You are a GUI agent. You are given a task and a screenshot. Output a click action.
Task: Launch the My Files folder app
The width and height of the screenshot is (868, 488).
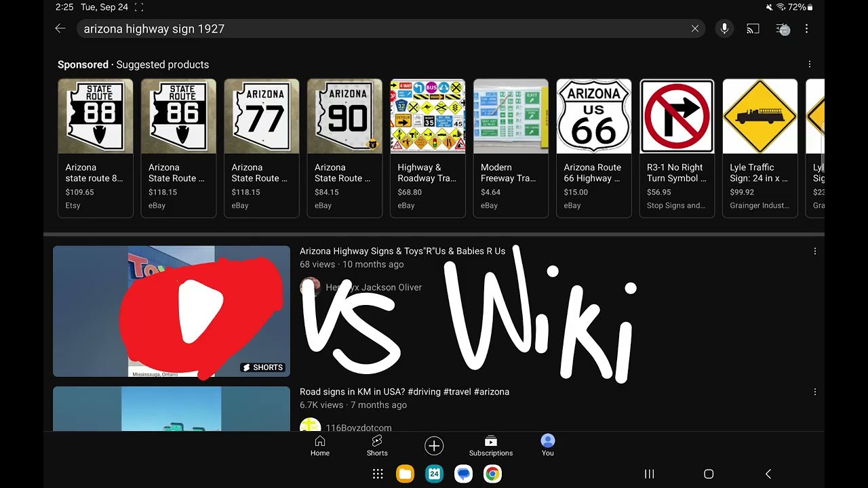click(406, 474)
